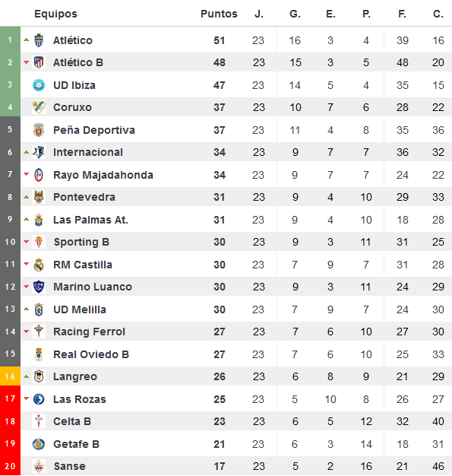Click the orange position 16 marker
452x476 pixels.
10,376
